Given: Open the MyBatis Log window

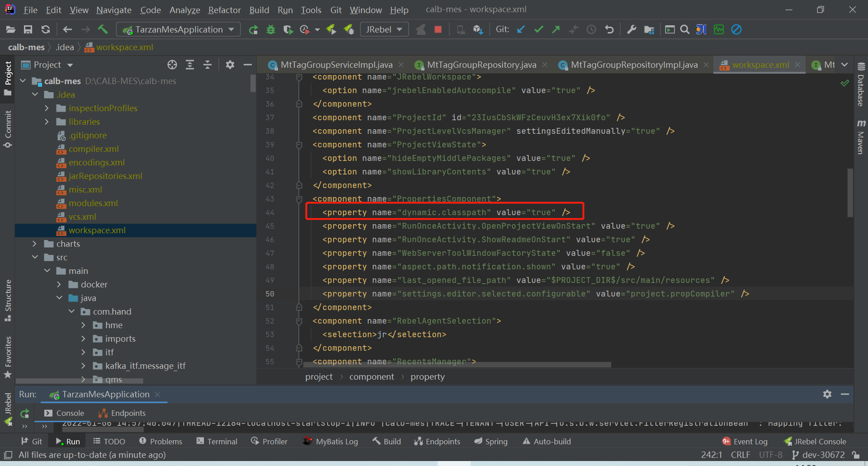Looking at the screenshot, I should (x=330, y=442).
